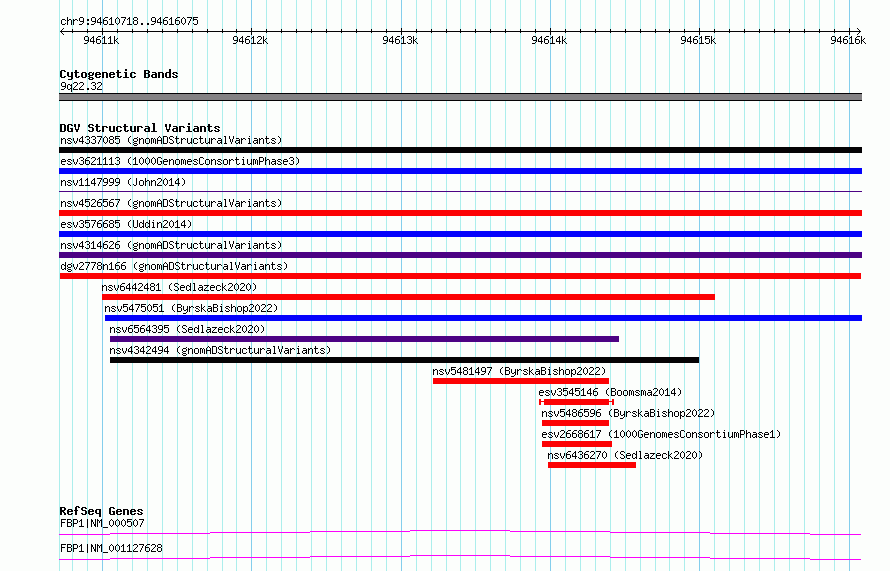Open esv2668617 1000GenomesConsortiumPhase1 label
The width and height of the screenshot is (890, 571).
click(x=661, y=434)
